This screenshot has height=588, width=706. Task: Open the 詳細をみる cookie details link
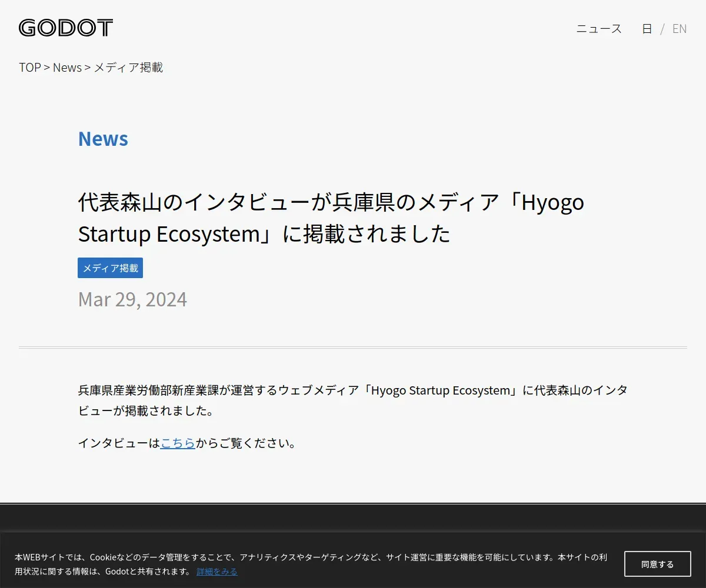[217, 571]
